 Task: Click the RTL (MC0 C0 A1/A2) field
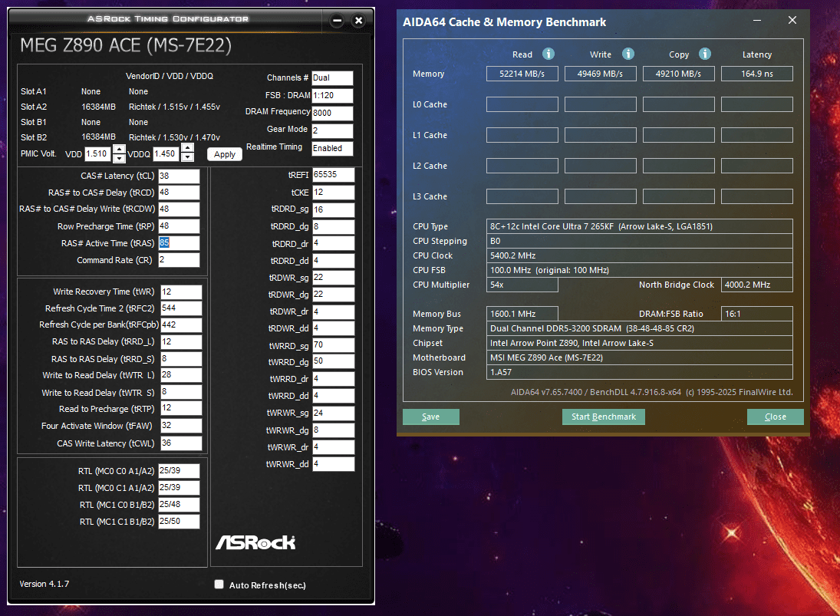(179, 471)
